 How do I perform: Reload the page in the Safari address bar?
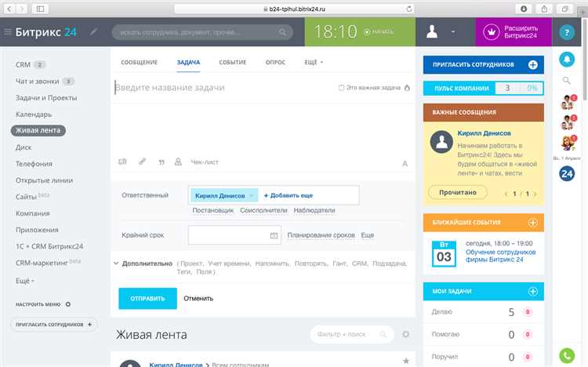pos(408,9)
